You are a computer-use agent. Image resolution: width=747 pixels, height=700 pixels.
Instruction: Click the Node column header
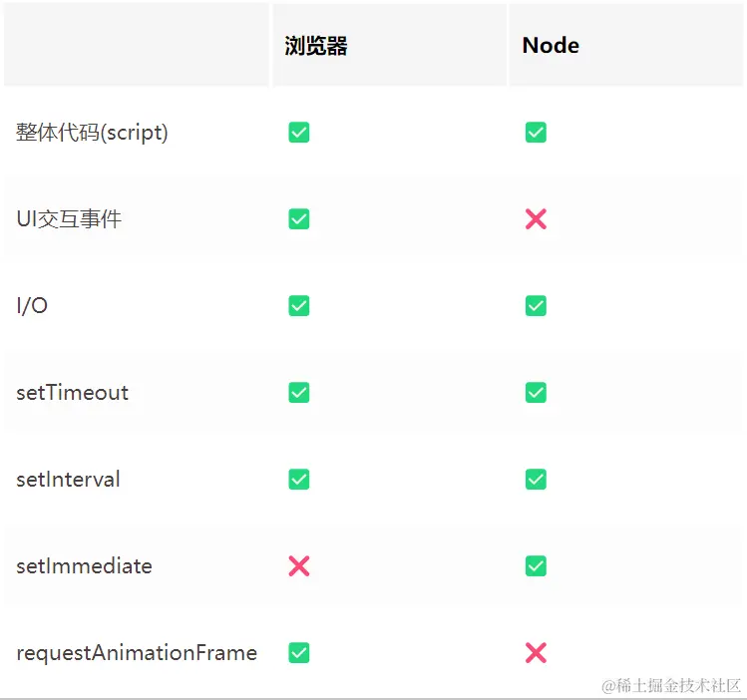point(551,46)
